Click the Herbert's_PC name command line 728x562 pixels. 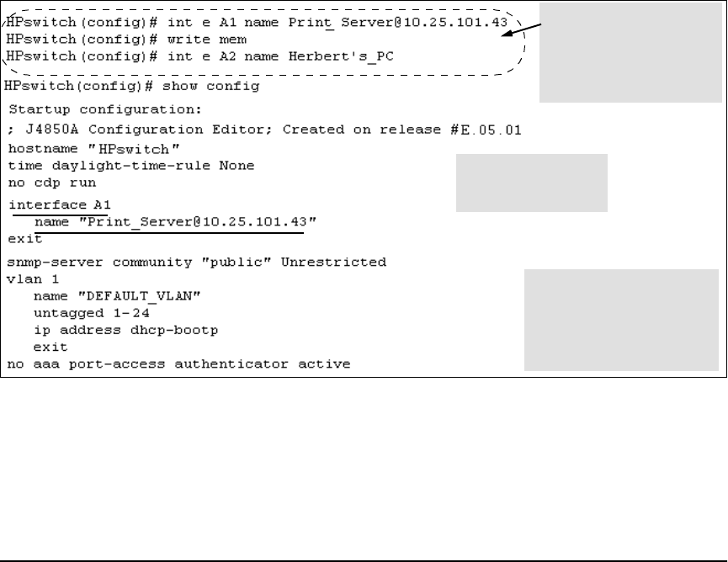coord(199,56)
